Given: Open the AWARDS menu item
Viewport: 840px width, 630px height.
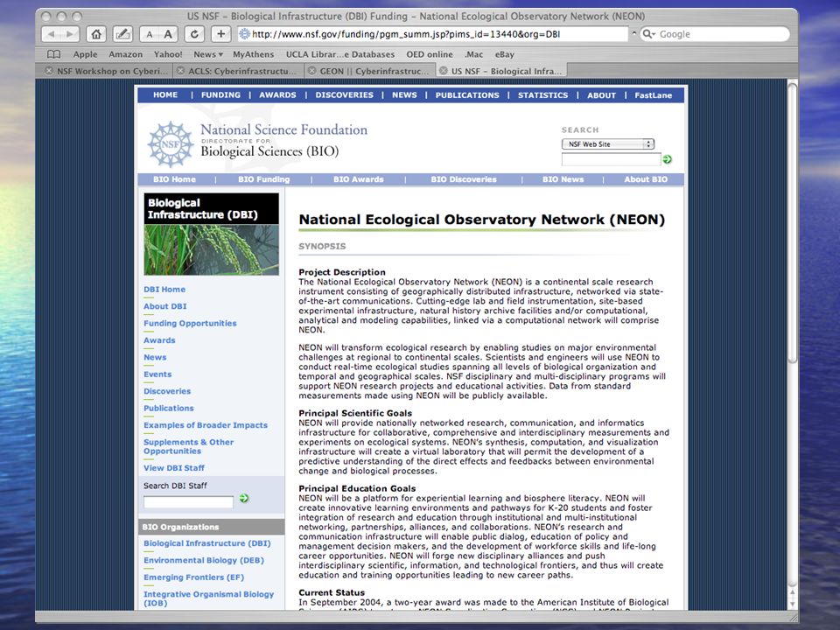Looking at the screenshot, I should click(x=277, y=94).
